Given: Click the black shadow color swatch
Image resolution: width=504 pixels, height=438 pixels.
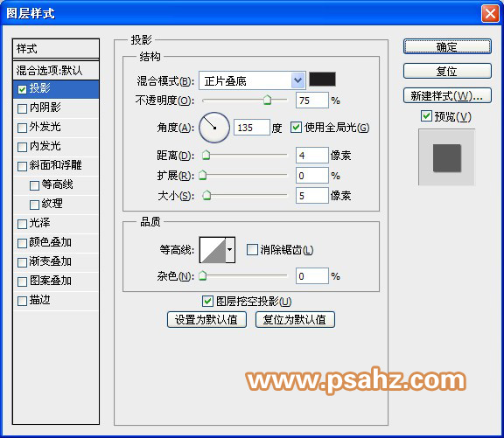Looking at the screenshot, I should (x=322, y=80).
